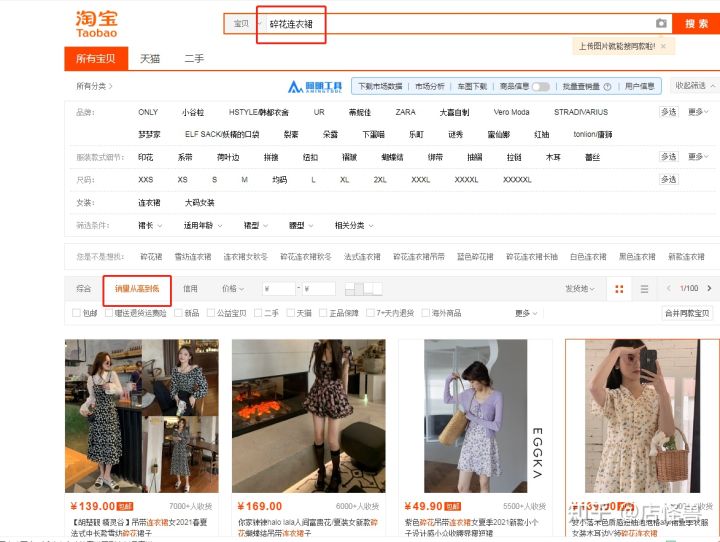The image size is (720, 542).
Task: Open 所有分类 breadcrumb
Action: 94,86
